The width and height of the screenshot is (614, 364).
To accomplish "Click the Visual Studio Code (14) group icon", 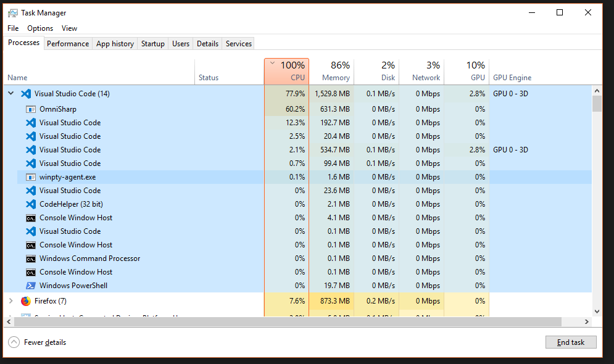I will click(26, 94).
